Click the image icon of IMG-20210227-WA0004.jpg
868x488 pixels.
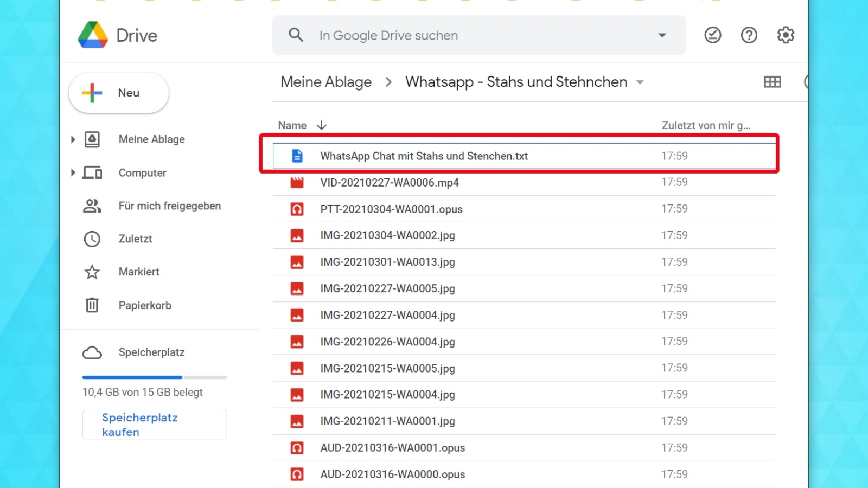coord(297,316)
